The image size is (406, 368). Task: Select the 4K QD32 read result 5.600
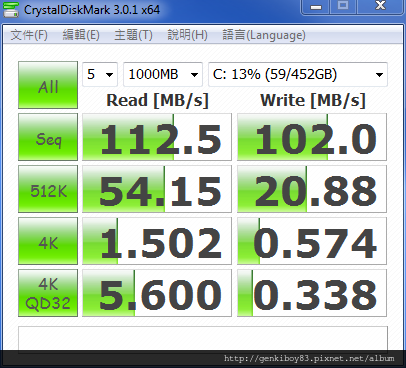157,293
